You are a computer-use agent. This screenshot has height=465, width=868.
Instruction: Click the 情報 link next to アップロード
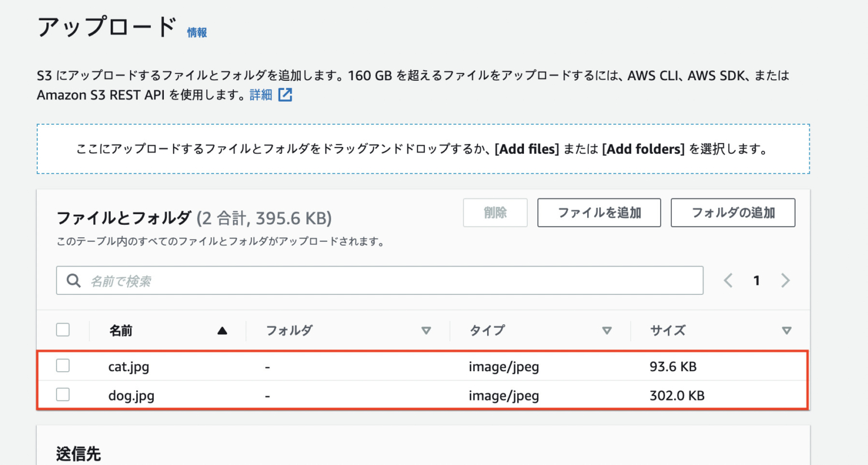[196, 33]
